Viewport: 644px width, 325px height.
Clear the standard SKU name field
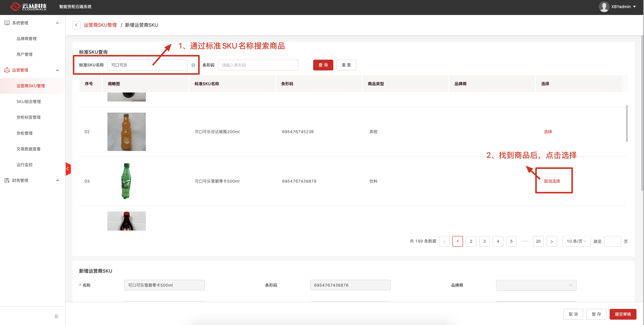pyautogui.click(x=193, y=65)
